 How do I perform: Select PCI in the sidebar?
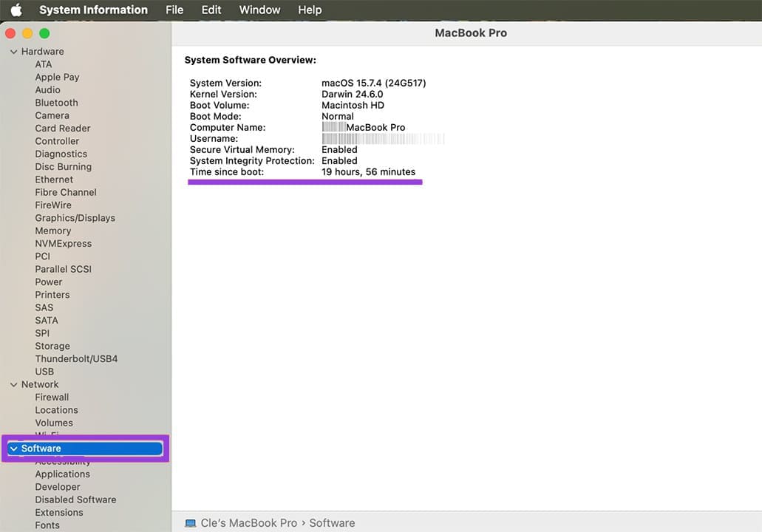click(42, 256)
